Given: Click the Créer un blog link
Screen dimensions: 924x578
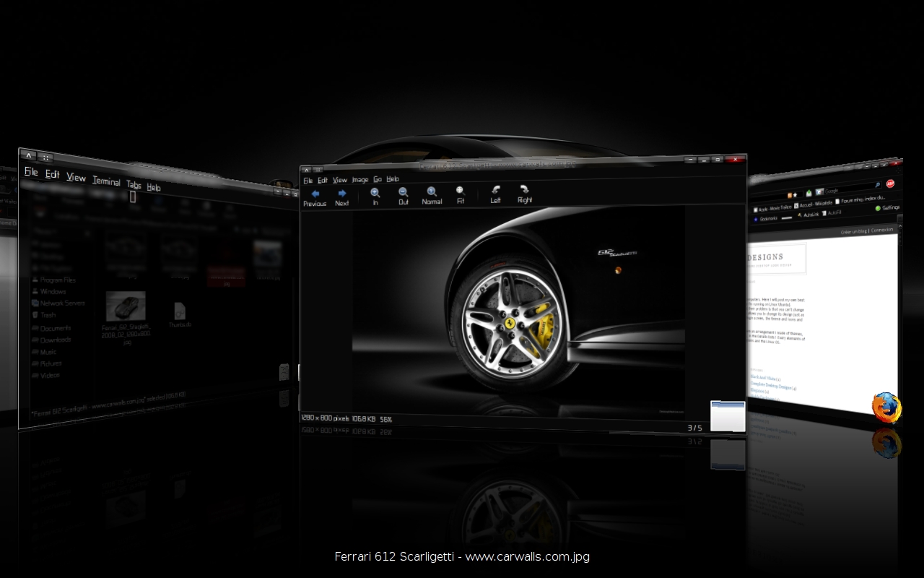Looking at the screenshot, I should coord(855,232).
